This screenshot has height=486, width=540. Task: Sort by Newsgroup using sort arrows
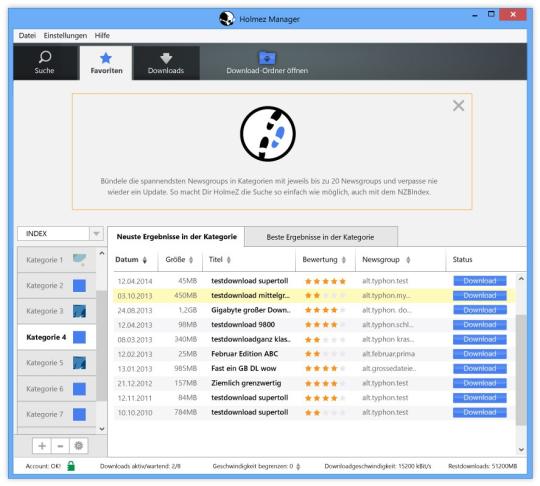(x=408, y=260)
